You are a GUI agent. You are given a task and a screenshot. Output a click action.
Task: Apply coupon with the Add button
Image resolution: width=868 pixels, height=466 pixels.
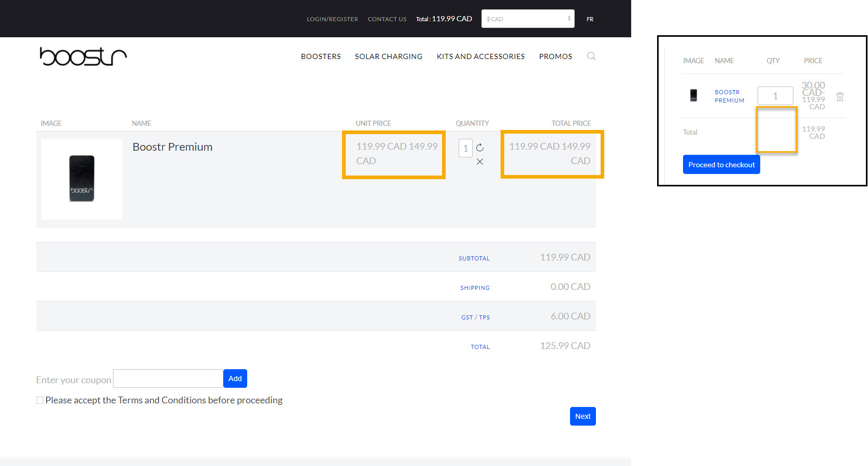pyautogui.click(x=235, y=378)
